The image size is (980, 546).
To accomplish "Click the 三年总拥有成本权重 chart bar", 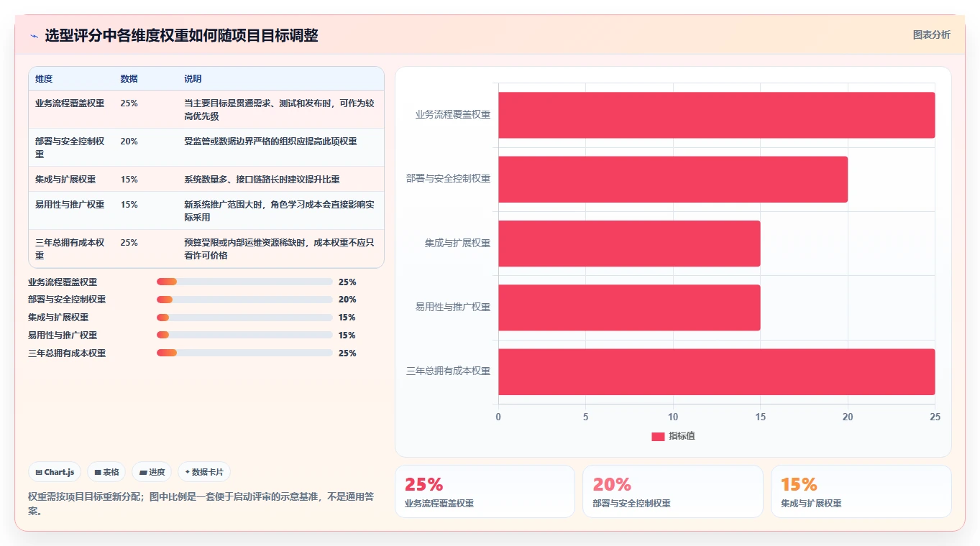I will (716, 371).
